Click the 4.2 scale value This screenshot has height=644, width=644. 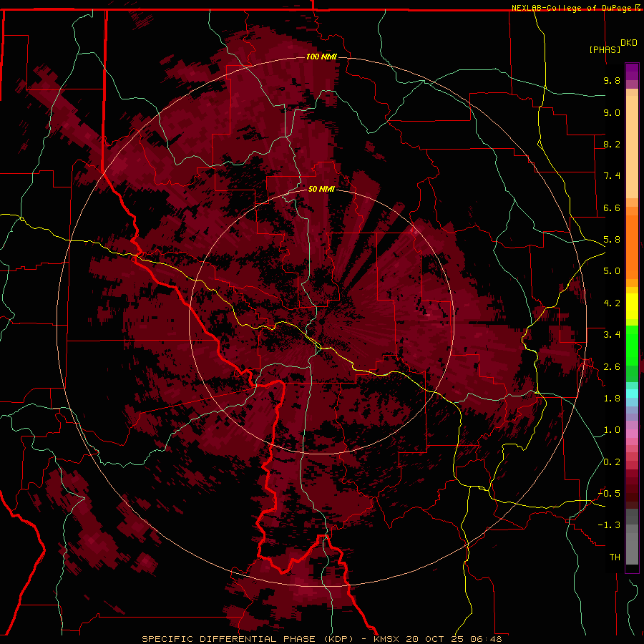tap(612, 303)
